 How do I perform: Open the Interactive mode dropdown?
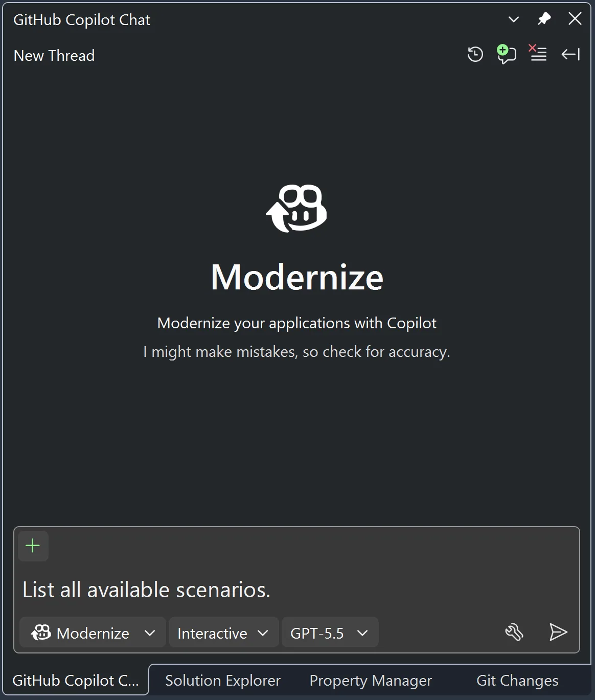223,633
